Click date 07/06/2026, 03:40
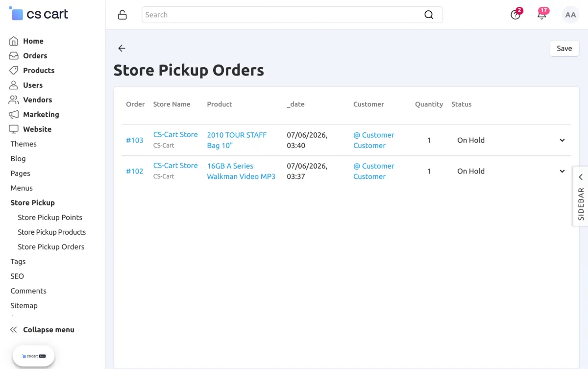 pos(307,140)
